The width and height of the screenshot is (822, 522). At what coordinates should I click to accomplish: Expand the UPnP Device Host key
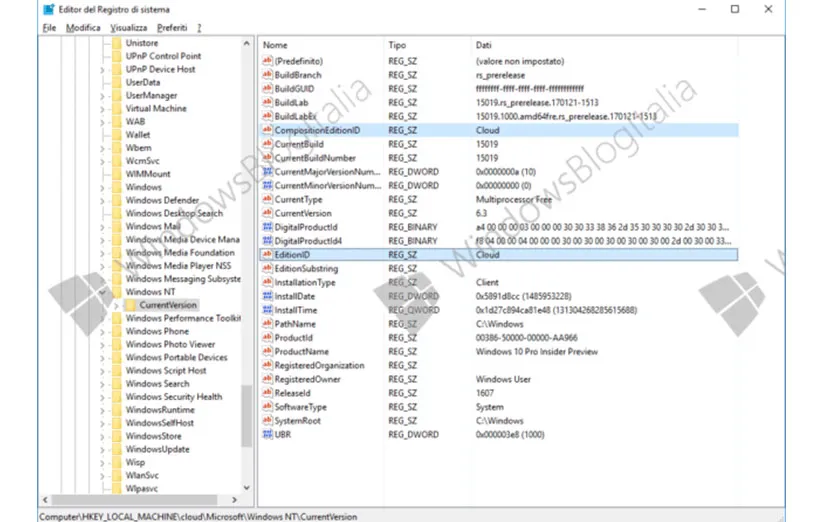tap(102, 70)
